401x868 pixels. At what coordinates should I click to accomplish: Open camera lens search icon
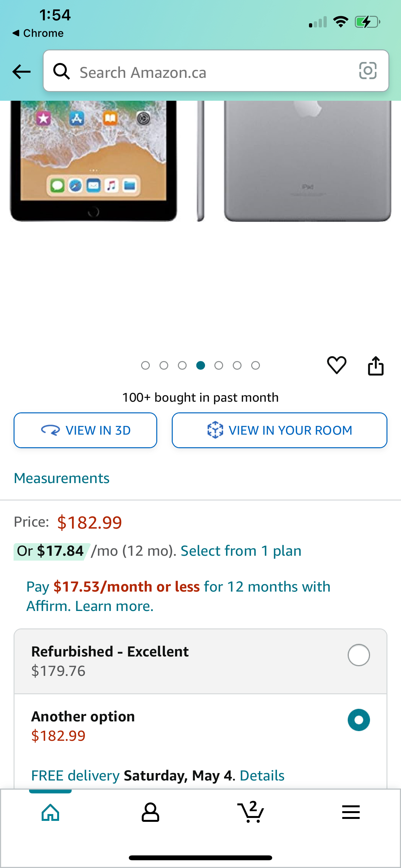coord(368,71)
